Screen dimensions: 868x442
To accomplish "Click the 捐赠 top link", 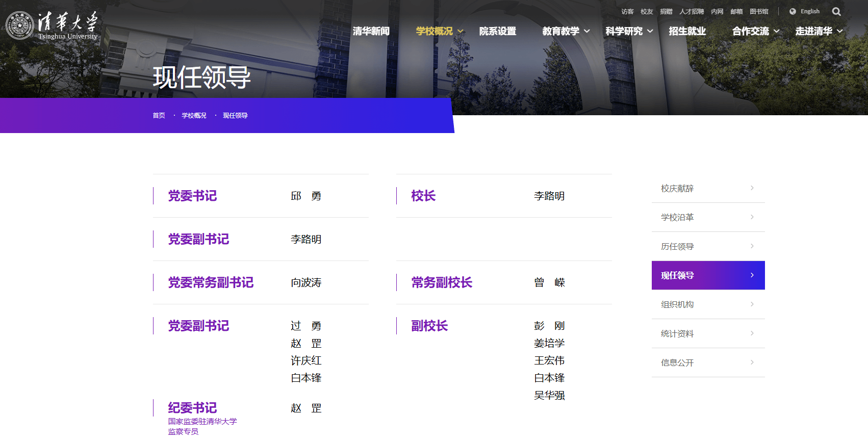I will [666, 11].
